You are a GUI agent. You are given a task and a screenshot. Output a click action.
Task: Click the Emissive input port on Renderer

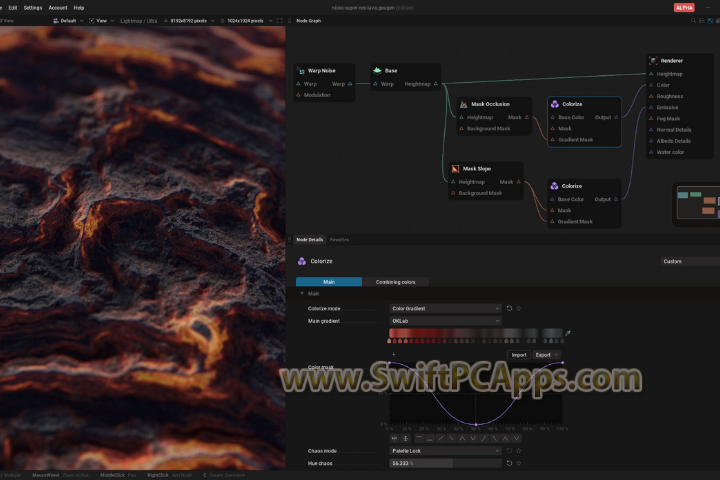coord(651,107)
